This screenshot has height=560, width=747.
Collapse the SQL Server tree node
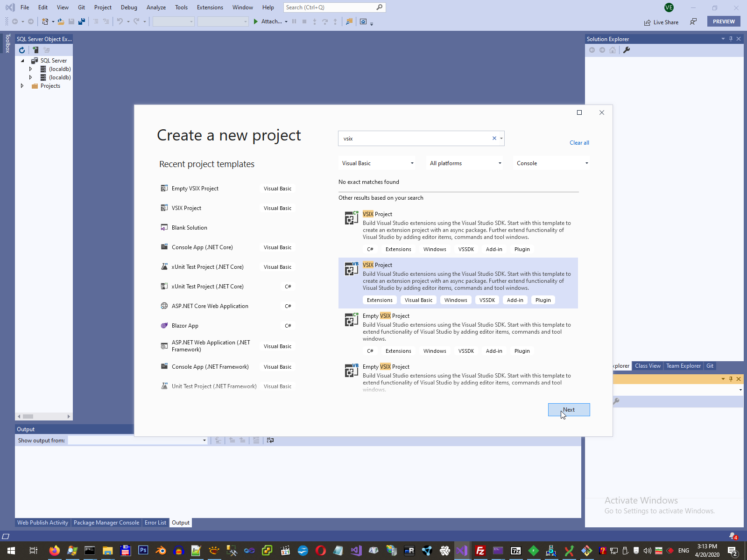(22, 61)
